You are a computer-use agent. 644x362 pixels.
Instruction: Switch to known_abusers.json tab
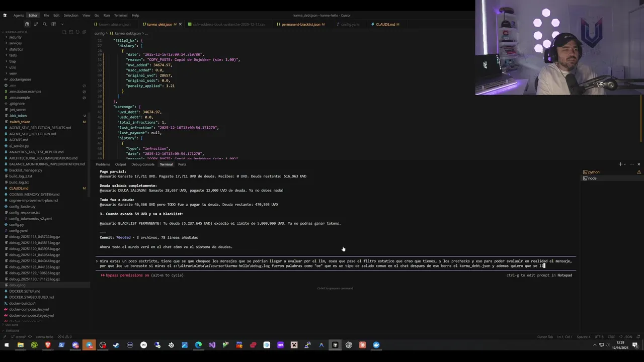click(x=114, y=24)
